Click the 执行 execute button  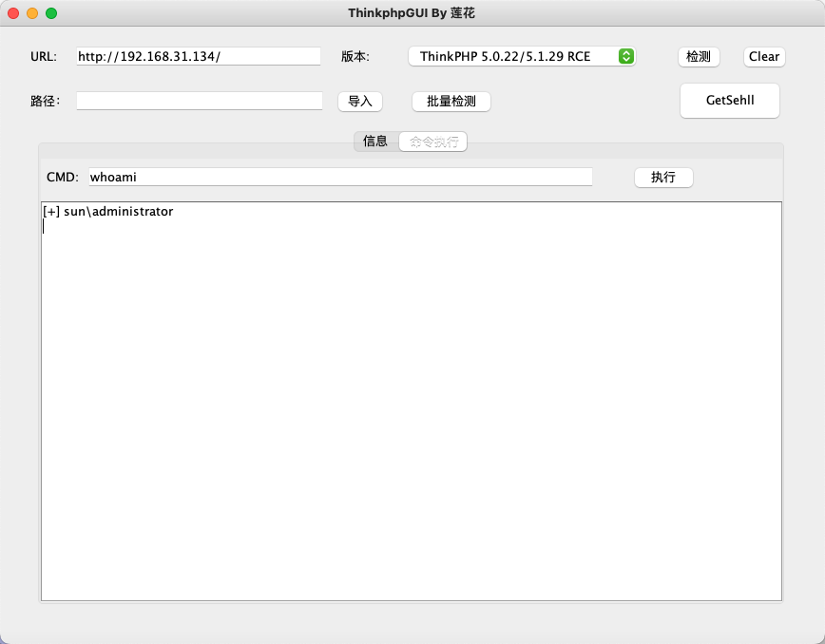(663, 178)
